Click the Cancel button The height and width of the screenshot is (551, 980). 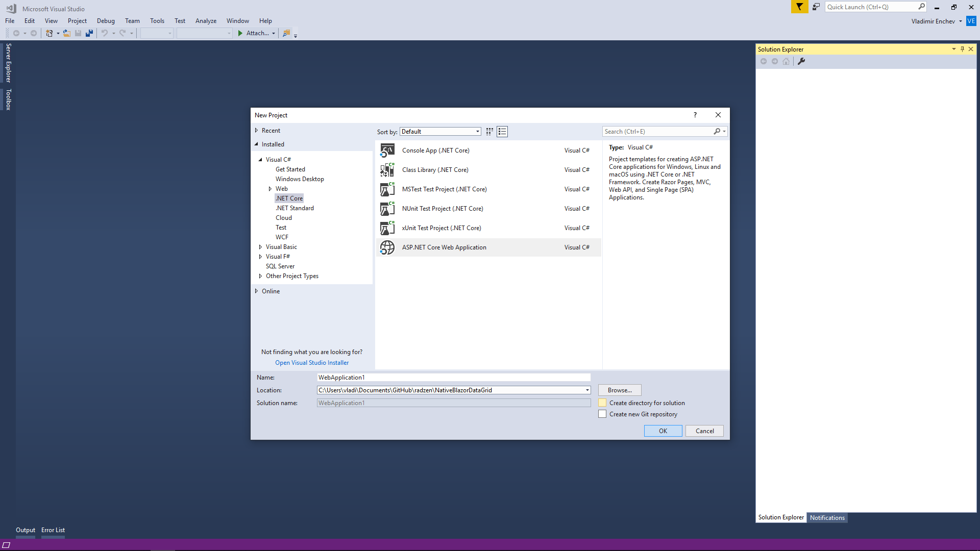(x=704, y=431)
